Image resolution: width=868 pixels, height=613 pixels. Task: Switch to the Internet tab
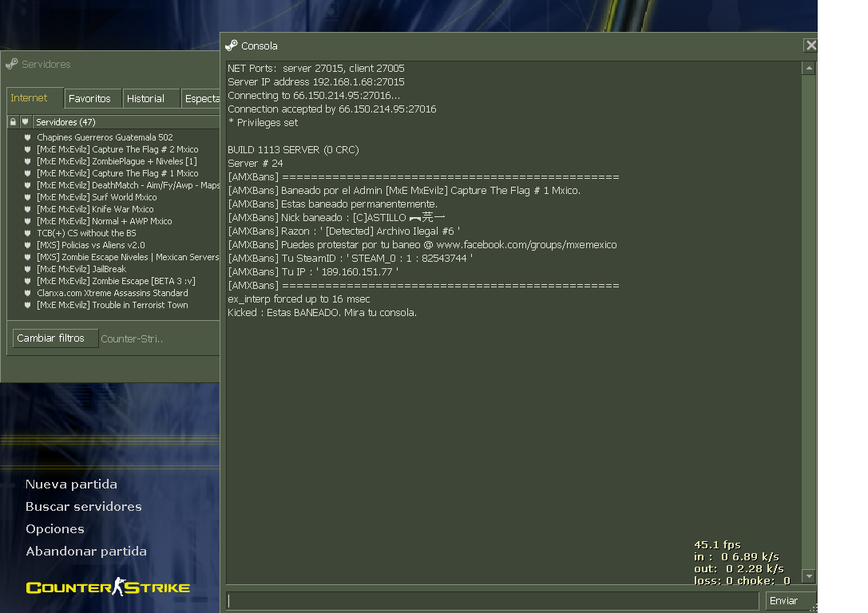(x=35, y=98)
